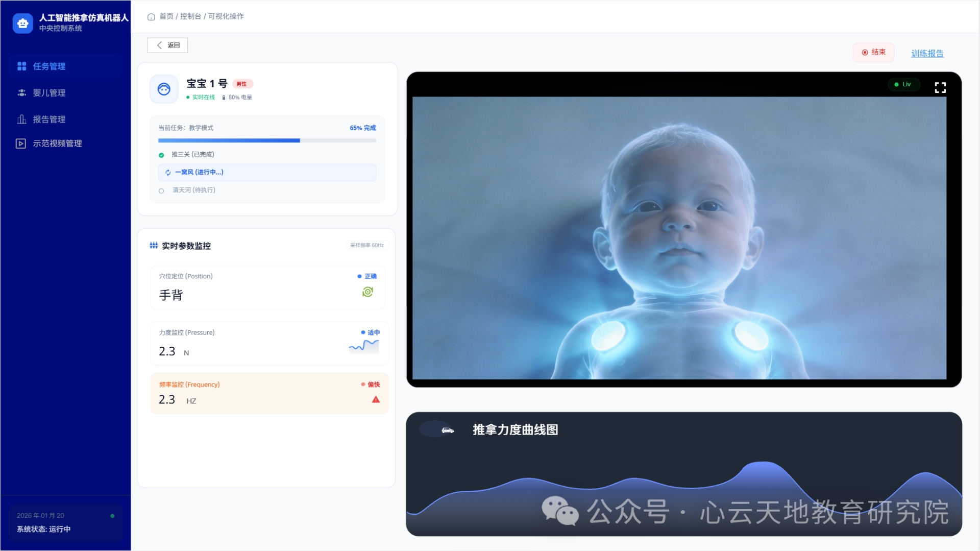Open 婴儿管理 from the sidebar
Screen dimensions: 980x551
click(x=21, y=93)
